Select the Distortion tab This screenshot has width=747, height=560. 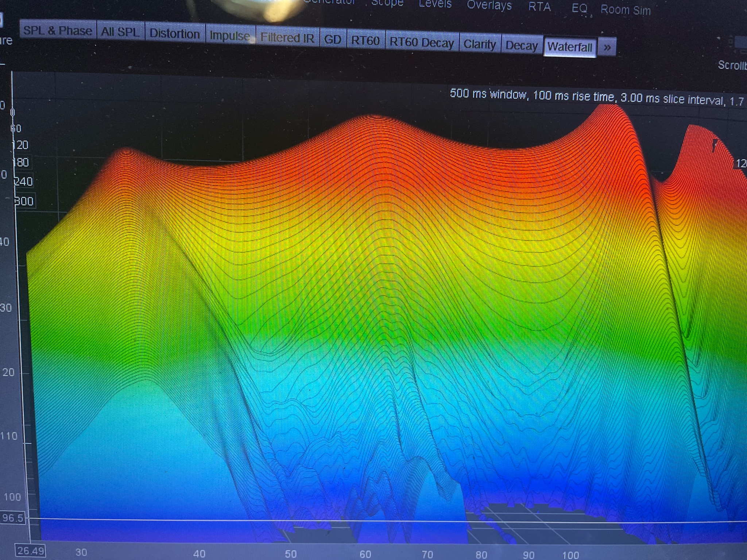tap(175, 34)
